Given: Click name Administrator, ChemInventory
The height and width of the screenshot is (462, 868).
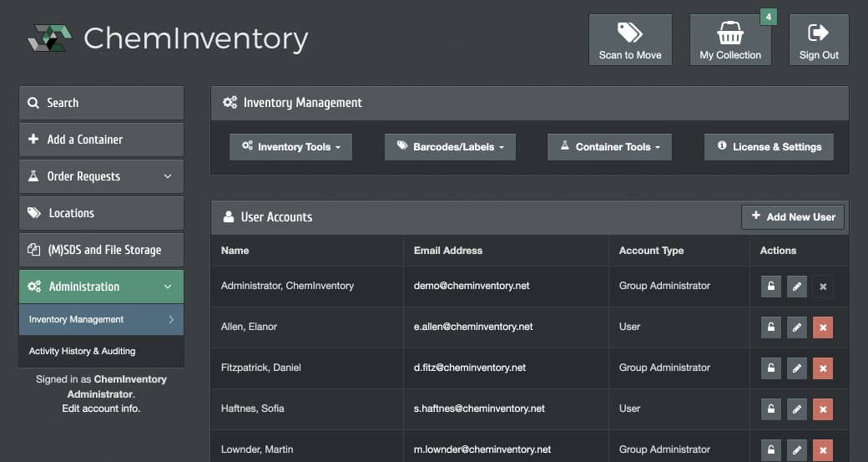Looking at the screenshot, I should click(x=287, y=286).
